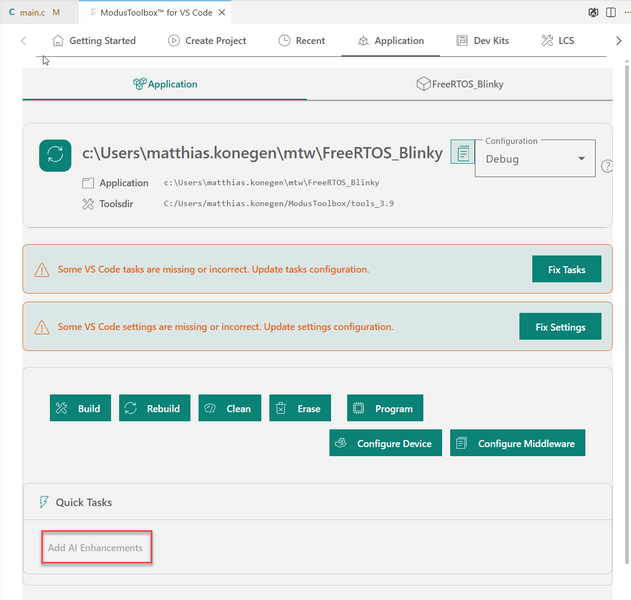
Task: Open the Dev Kits tab
Action: pyautogui.click(x=483, y=41)
